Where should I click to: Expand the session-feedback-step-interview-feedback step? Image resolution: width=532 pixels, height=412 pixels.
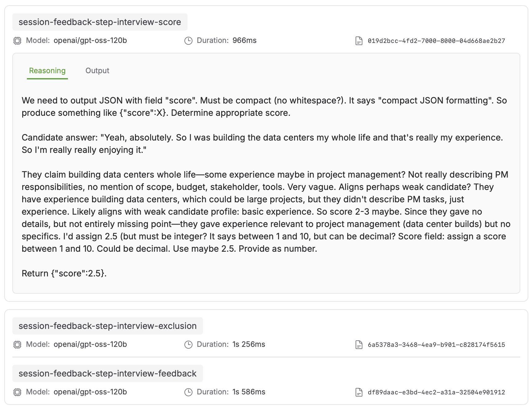108,373
